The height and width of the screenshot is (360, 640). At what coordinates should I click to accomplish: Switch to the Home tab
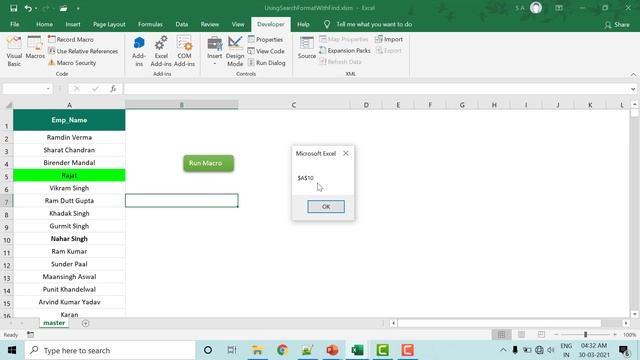[44, 24]
